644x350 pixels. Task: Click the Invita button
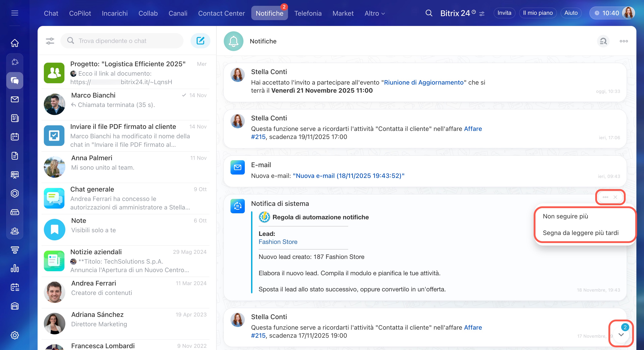[504, 13]
